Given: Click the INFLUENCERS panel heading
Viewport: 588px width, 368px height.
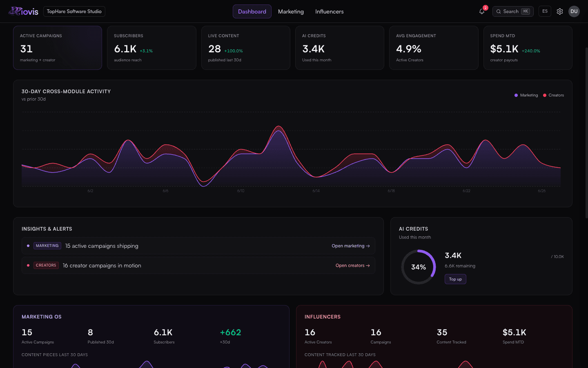Looking at the screenshot, I should (323, 317).
